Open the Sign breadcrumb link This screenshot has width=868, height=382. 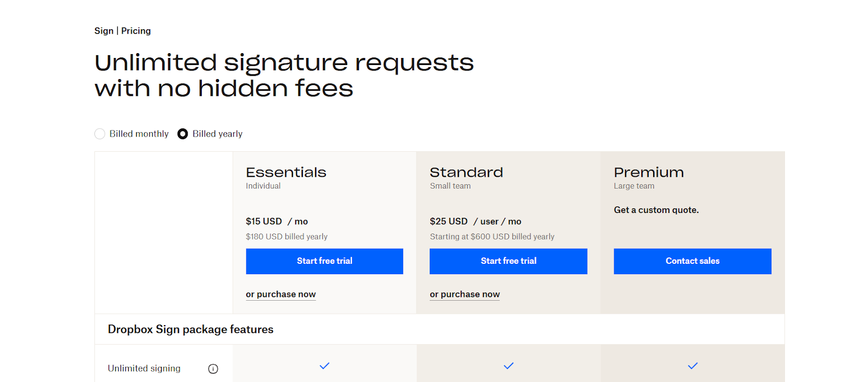(104, 30)
